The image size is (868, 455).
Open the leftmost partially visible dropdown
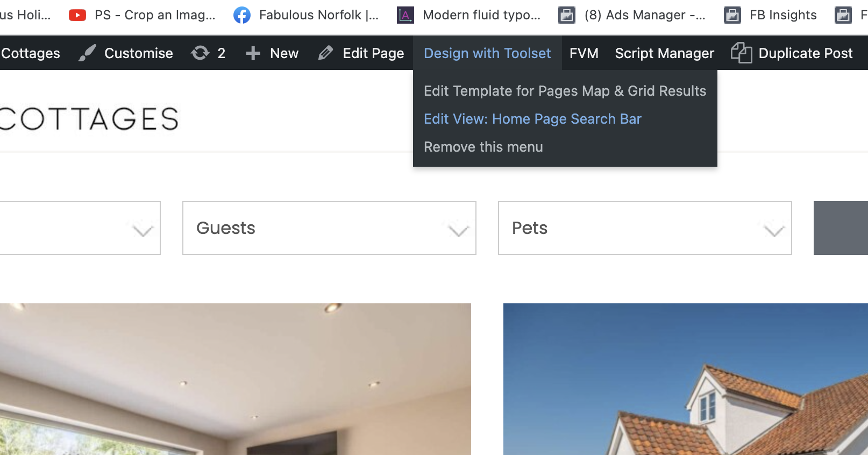(x=80, y=228)
